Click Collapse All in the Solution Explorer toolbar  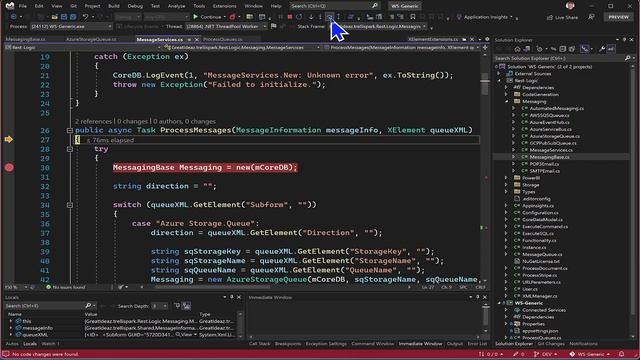[x=563, y=49]
